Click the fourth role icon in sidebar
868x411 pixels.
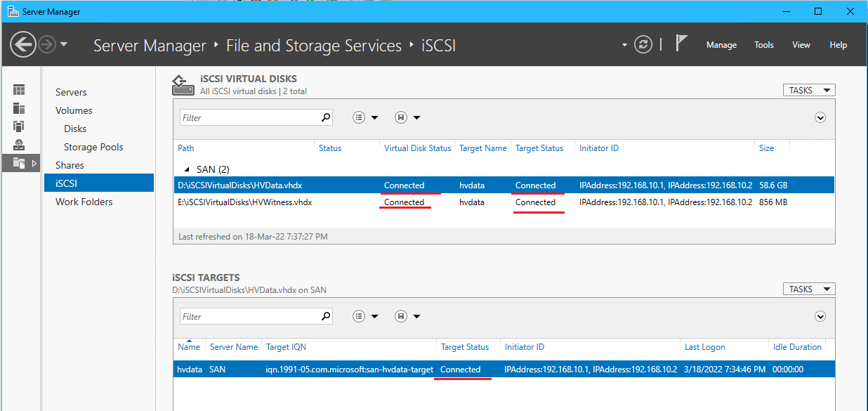(19, 145)
